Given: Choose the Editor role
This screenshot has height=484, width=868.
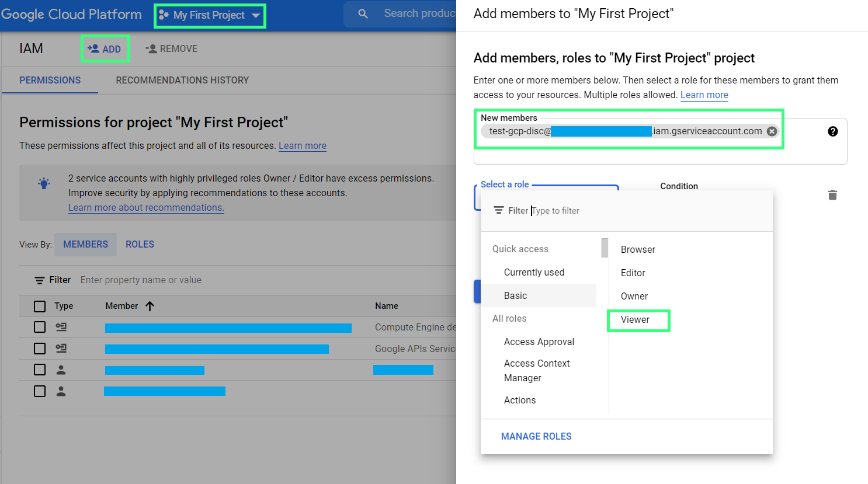Looking at the screenshot, I should tap(633, 273).
